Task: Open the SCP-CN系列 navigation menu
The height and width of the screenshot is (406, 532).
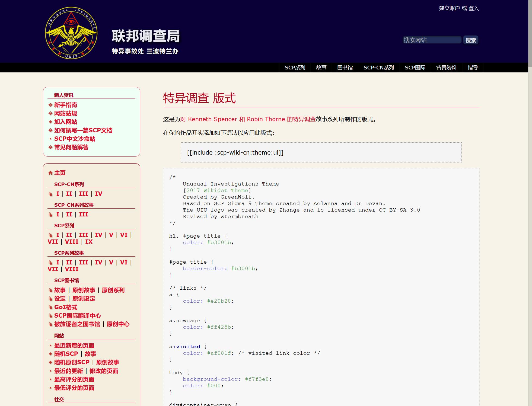Action: pos(378,68)
